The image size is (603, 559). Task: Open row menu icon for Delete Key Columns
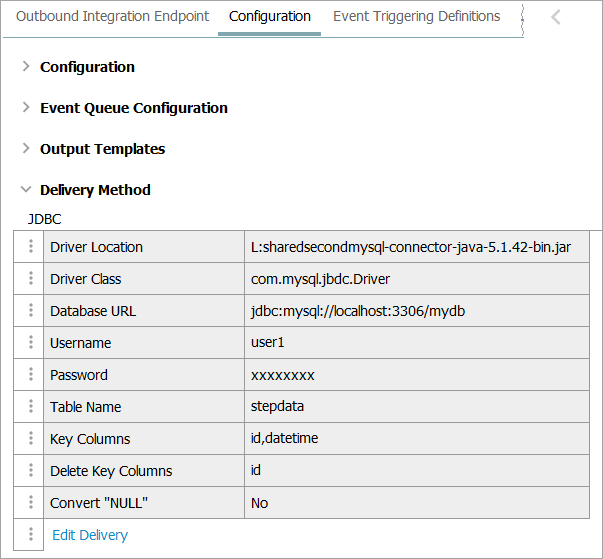click(x=30, y=471)
